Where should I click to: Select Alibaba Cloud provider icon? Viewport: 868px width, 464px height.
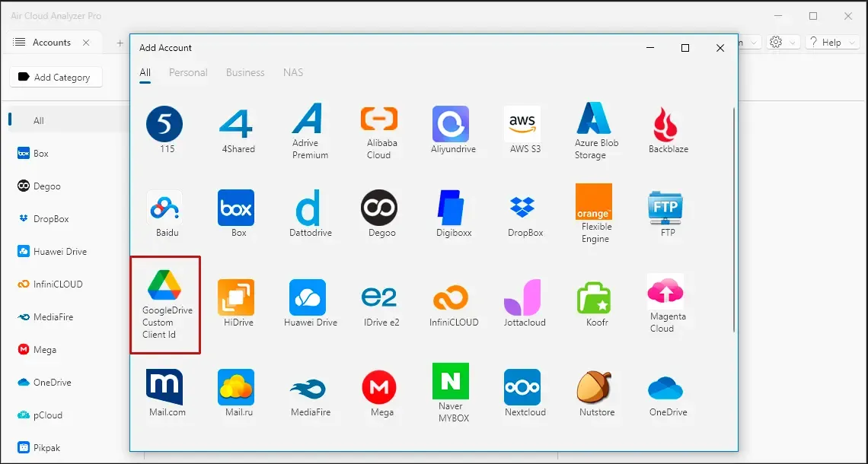(x=379, y=119)
